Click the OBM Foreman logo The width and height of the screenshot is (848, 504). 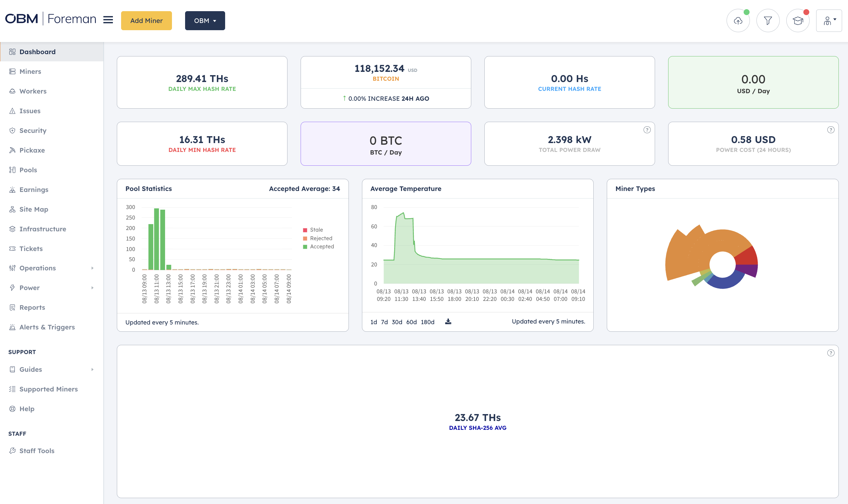(51, 19)
